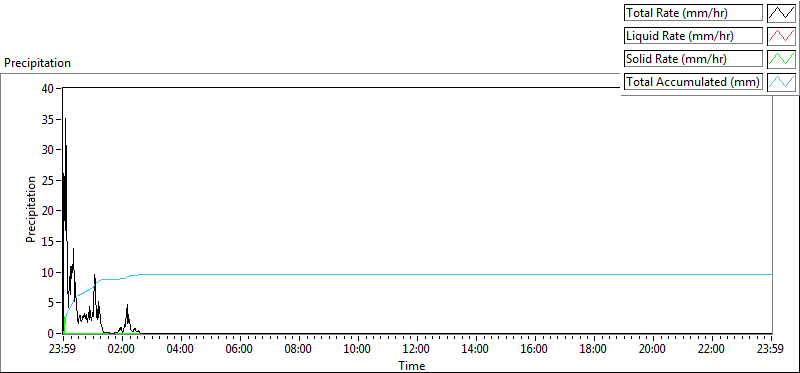Click the 12:00 tick label on time axis
This screenshot has height=373, width=800.
point(417,349)
